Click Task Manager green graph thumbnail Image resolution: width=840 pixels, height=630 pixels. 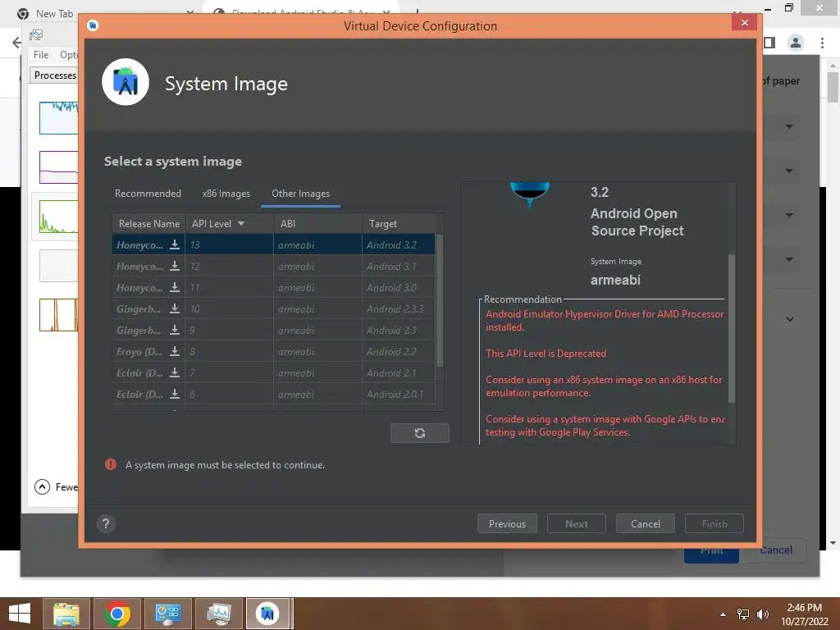point(59,217)
